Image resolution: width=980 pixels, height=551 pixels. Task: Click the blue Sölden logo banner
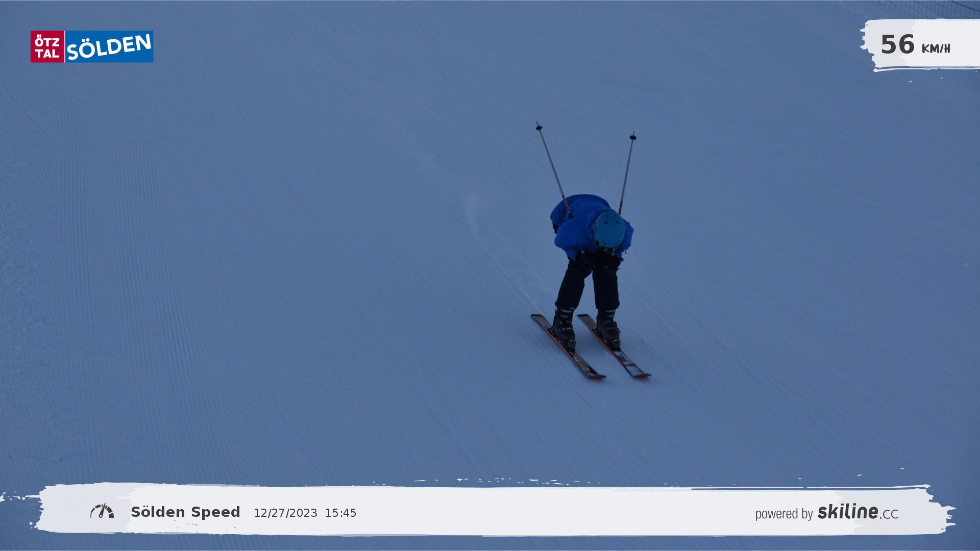pyautogui.click(x=109, y=47)
